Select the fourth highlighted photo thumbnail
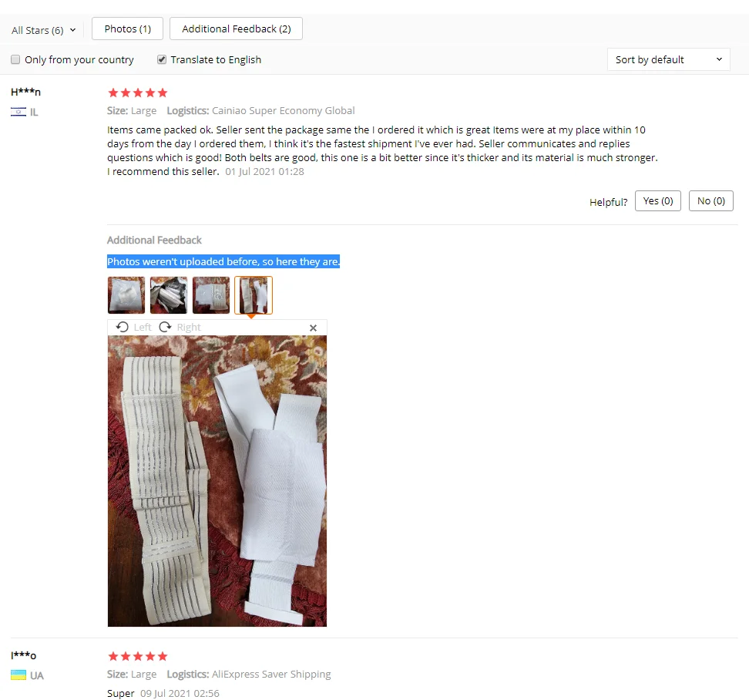Viewport: 749px width, 700px height. coord(254,295)
